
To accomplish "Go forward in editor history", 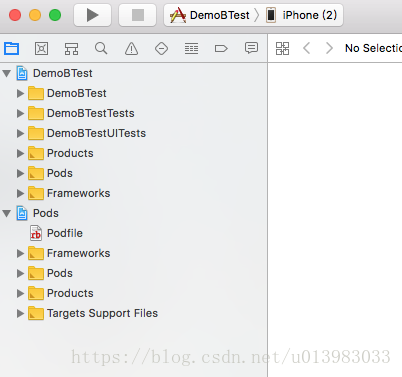I will 329,48.
